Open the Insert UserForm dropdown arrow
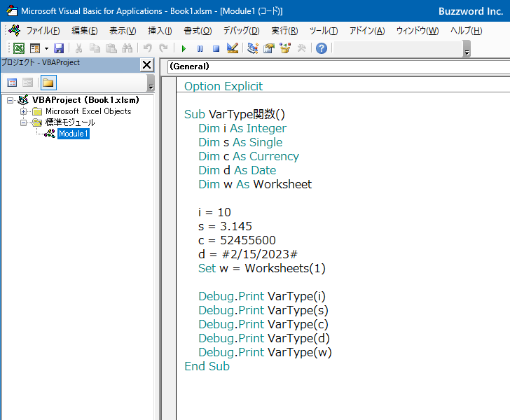510x420 pixels. [x=46, y=48]
